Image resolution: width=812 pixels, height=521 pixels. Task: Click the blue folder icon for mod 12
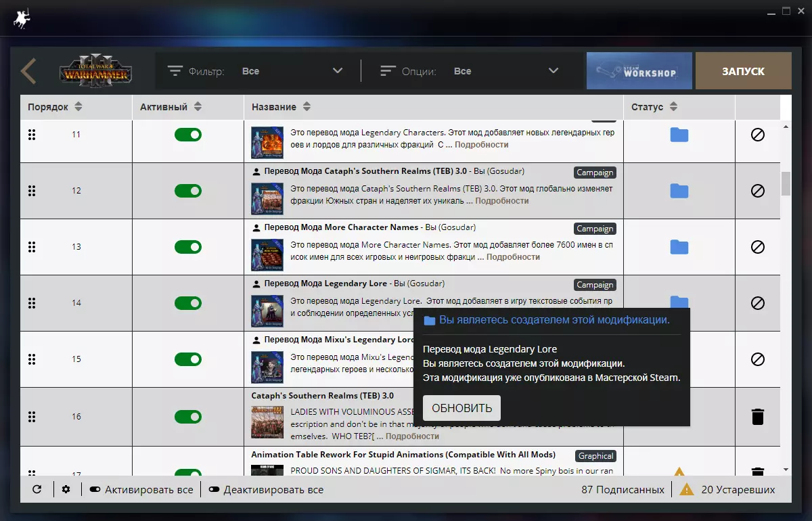click(x=679, y=191)
